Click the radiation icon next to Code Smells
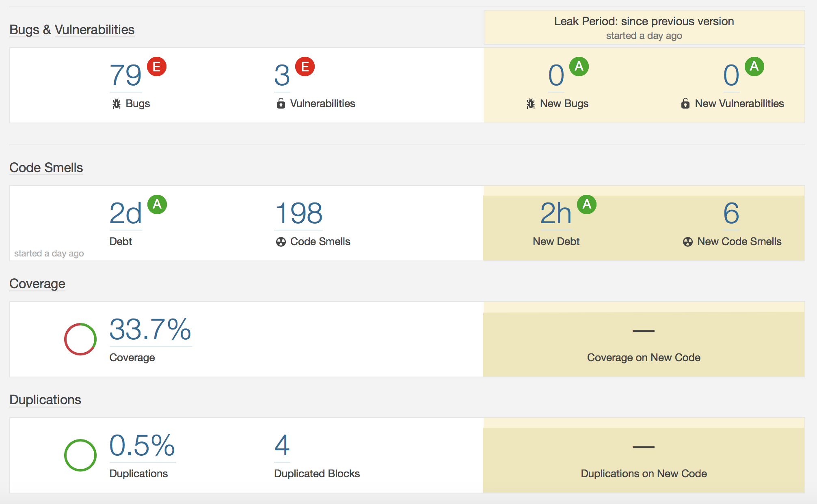 [281, 241]
